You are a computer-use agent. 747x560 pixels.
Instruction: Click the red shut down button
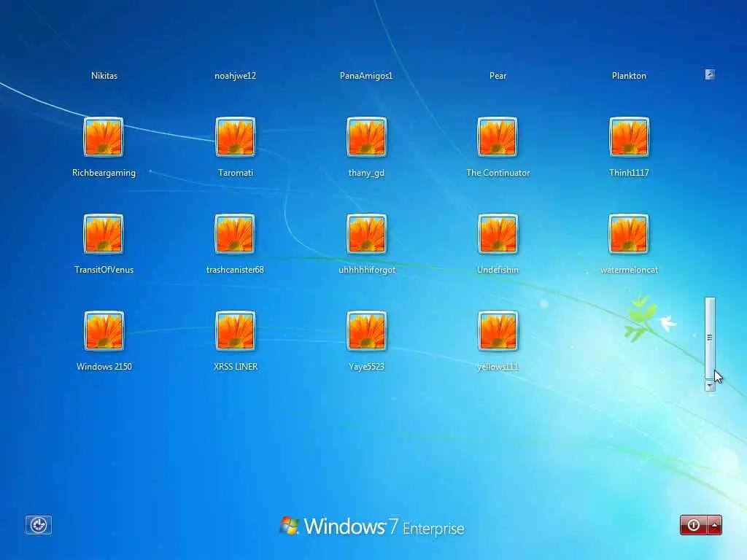(694, 525)
